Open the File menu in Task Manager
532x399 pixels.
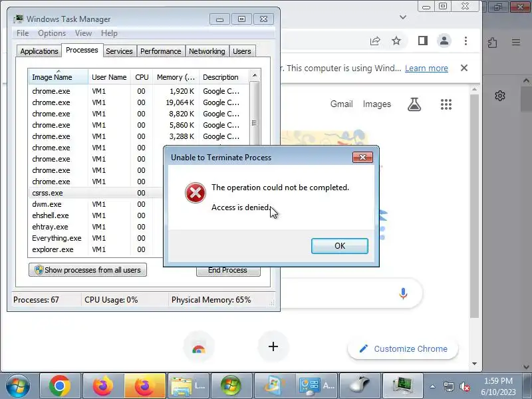click(23, 33)
